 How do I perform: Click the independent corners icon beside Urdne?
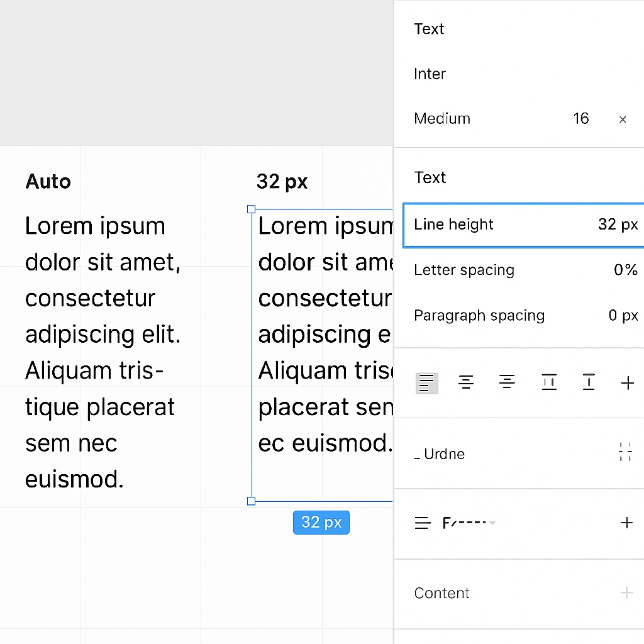(x=625, y=452)
